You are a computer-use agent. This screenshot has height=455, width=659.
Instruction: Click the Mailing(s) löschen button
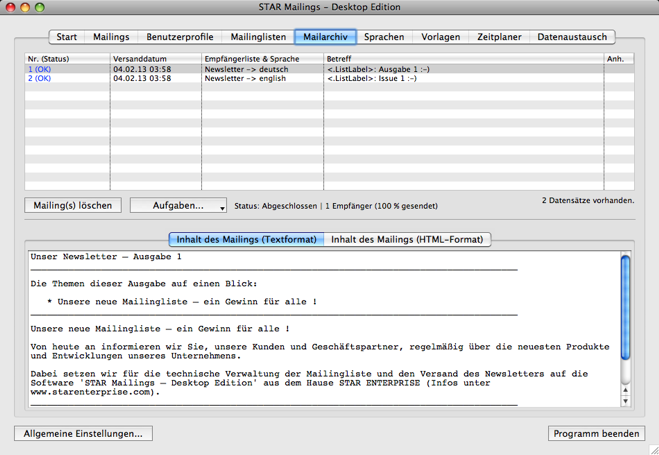73,205
